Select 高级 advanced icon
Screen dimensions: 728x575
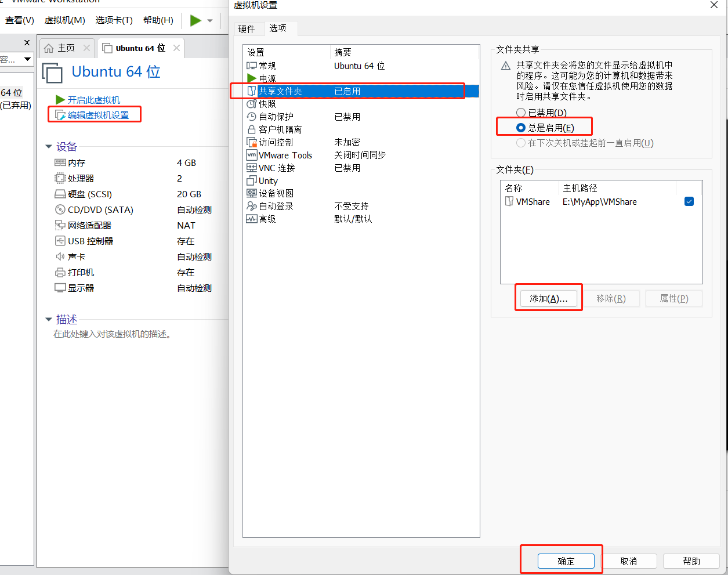coord(252,219)
